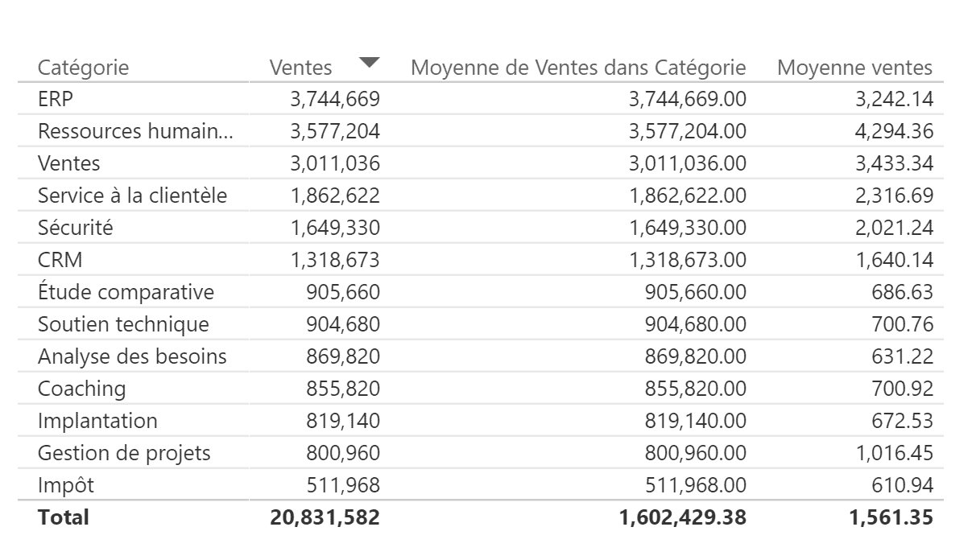The width and height of the screenshot is (972, 560).
Task: Click the Impôt category cell
Action: (66, 485)
